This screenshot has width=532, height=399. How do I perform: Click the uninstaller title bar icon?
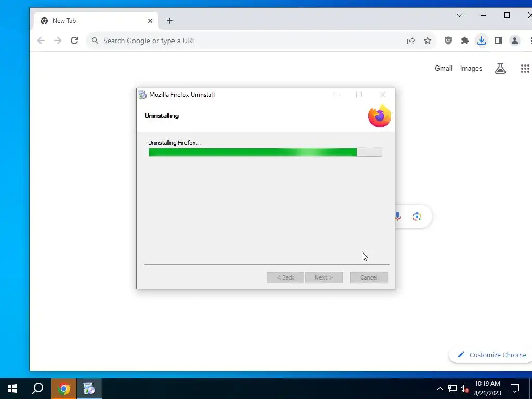coord(142,95)
